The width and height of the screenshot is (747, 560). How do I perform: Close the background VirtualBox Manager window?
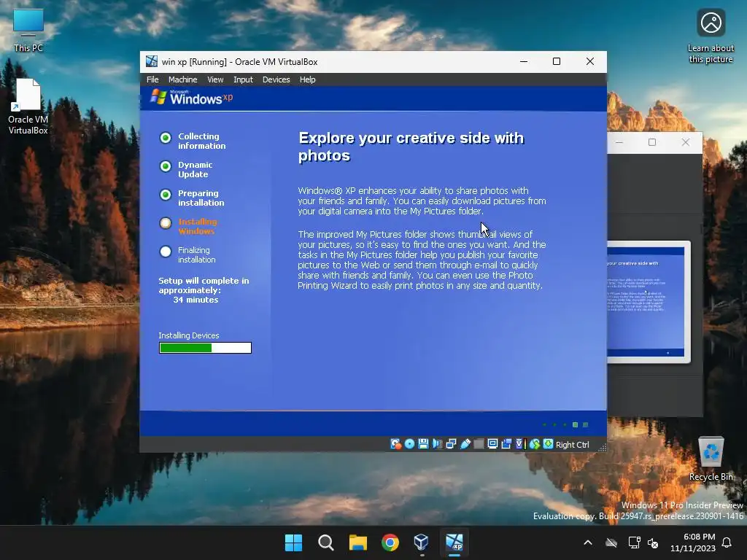click(686, 142)
